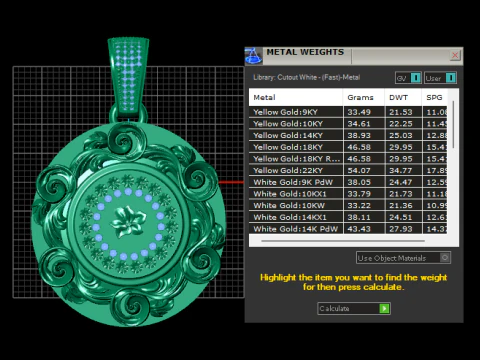Click the Calculate button
Image resolution: width=480 pixels, height=360 pixels.
click(x=354, y=308)
